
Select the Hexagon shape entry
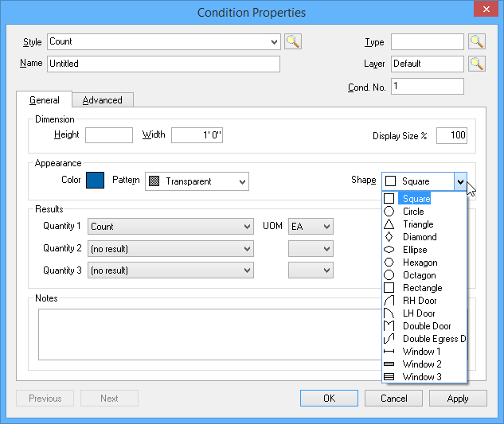click(424, 263)
